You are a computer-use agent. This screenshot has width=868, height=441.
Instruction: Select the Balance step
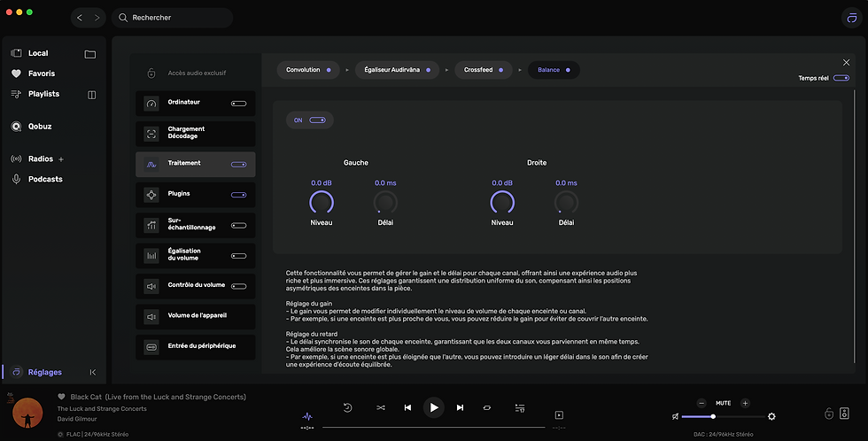[554, 70]
